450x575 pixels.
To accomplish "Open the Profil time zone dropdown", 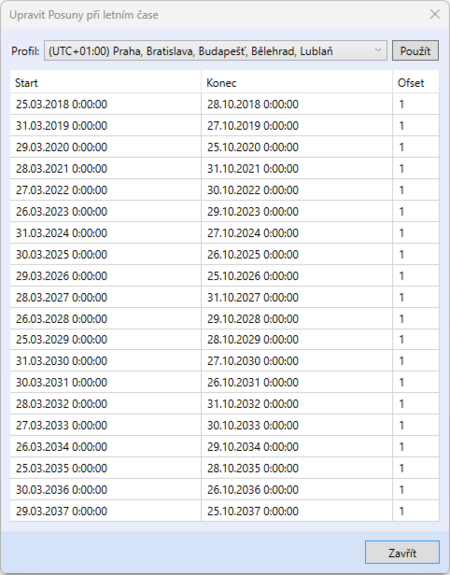I will pos(215,51).
